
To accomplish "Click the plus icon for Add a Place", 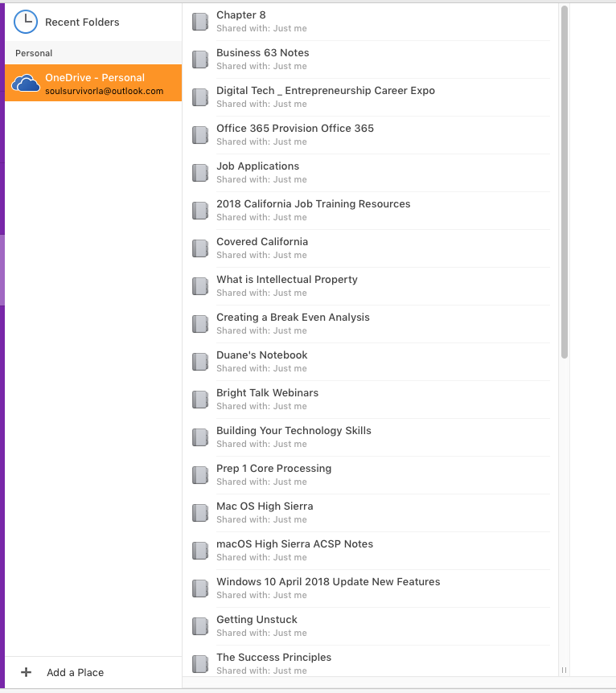I will coord(26,672).
